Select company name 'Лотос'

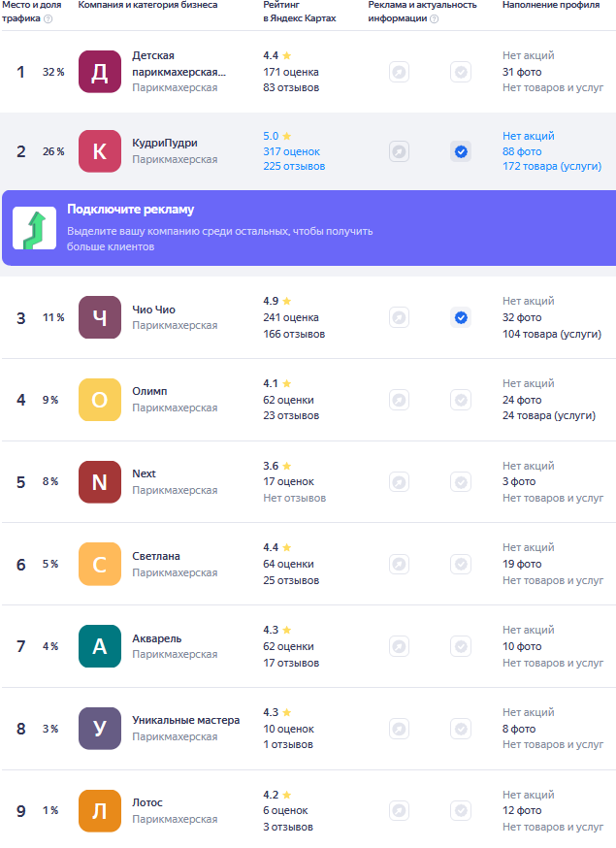tap(147, 802)
